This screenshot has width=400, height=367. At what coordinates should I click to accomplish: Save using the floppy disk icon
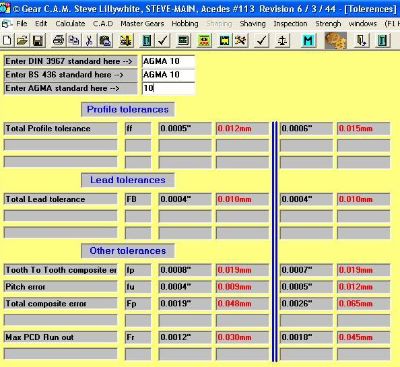(x=38, y=41)
